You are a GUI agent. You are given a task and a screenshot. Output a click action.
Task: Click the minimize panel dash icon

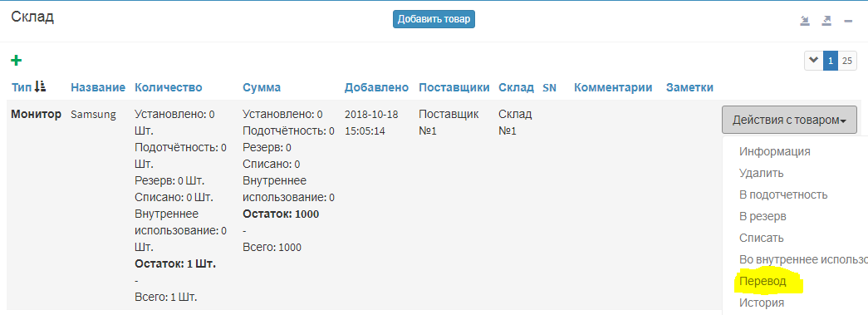(848, 21)
